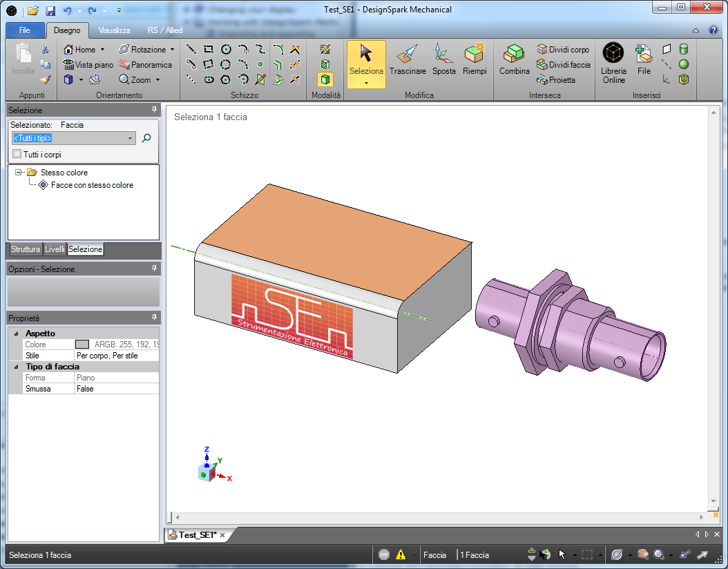Click the Vista piano tool
This screenshot has width=728, height=569.
[x=88, y=65]
